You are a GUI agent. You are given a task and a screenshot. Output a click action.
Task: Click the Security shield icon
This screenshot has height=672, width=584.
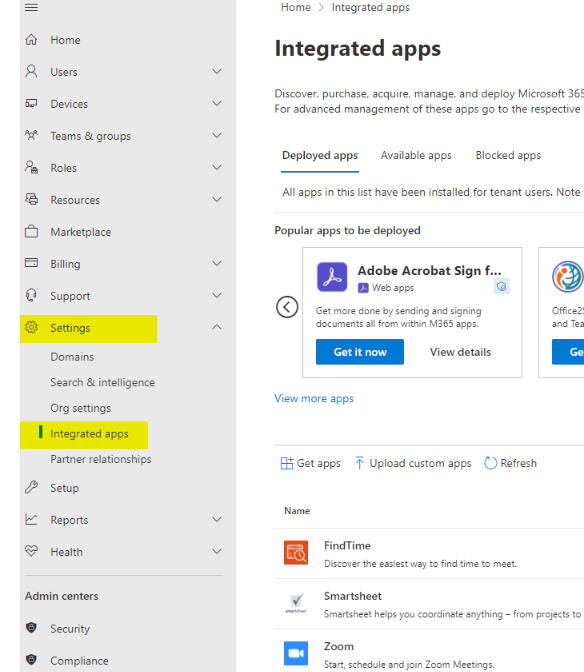[x=31, y=628]
